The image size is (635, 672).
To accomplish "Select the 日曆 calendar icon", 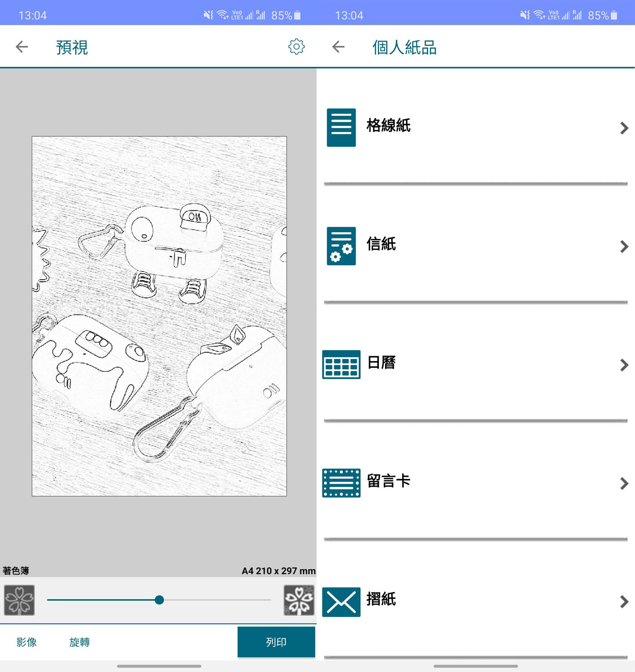I will point(340,364).
